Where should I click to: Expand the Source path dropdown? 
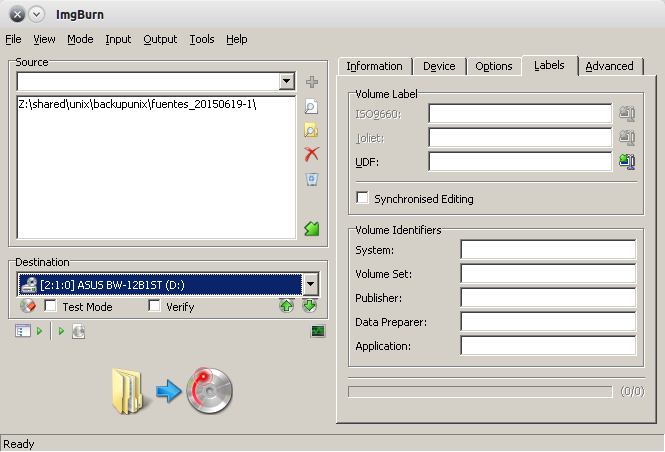pos(287,82)
